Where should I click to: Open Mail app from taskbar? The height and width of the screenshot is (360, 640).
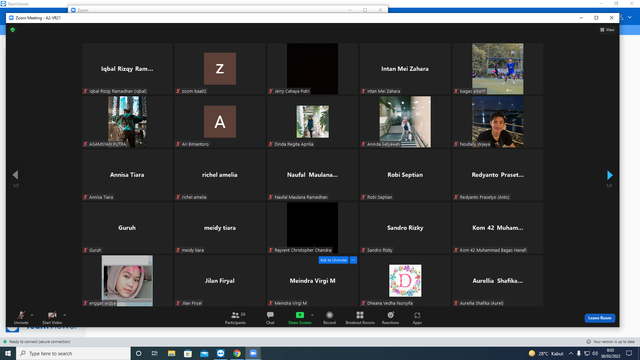204,353
